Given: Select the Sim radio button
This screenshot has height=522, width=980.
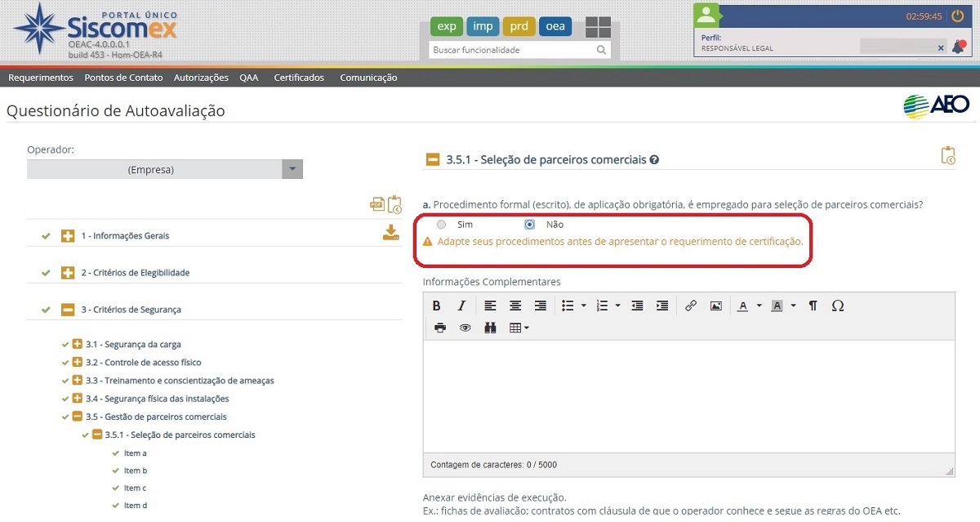Looking at the screenshot, I should [x=442, y=225].
